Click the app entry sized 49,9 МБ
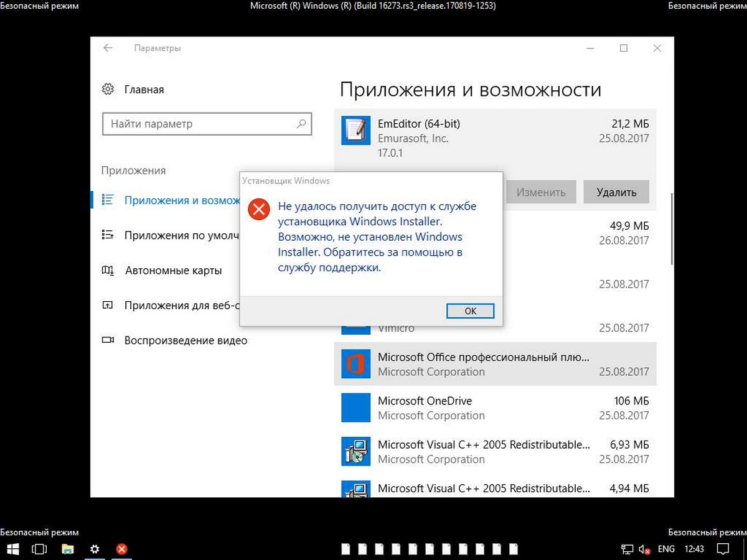 point(580,233)
